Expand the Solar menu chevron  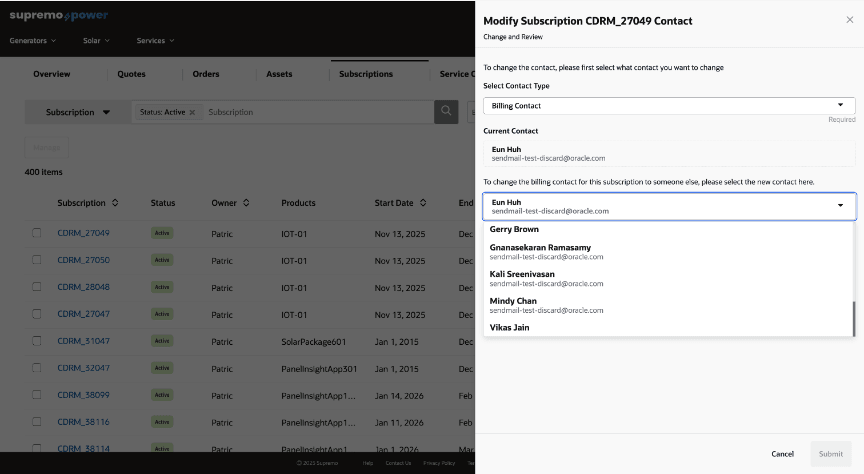tap(106, 41)
